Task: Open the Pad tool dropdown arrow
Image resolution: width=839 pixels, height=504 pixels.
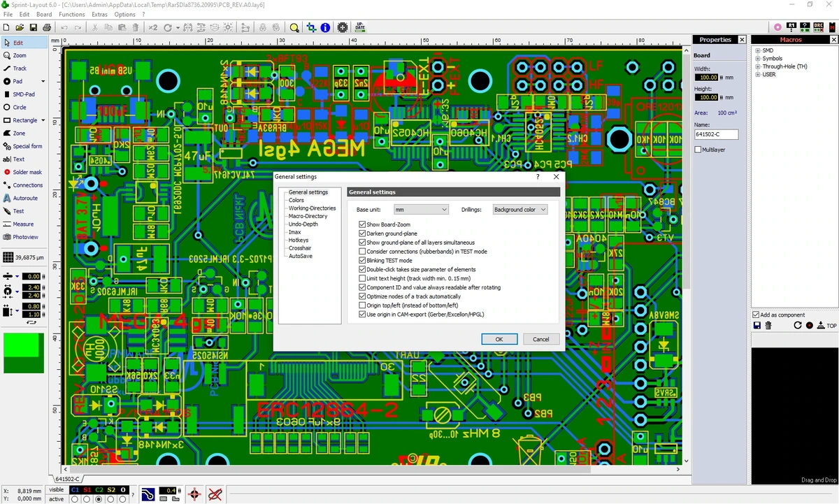Action: (x=43, y=82)
